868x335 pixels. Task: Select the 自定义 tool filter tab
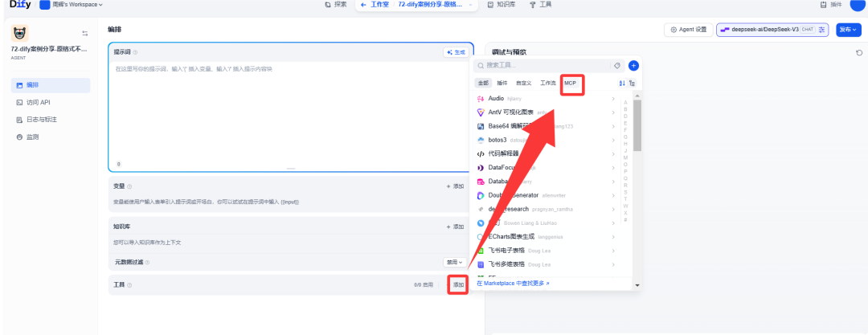pos(523,83)
